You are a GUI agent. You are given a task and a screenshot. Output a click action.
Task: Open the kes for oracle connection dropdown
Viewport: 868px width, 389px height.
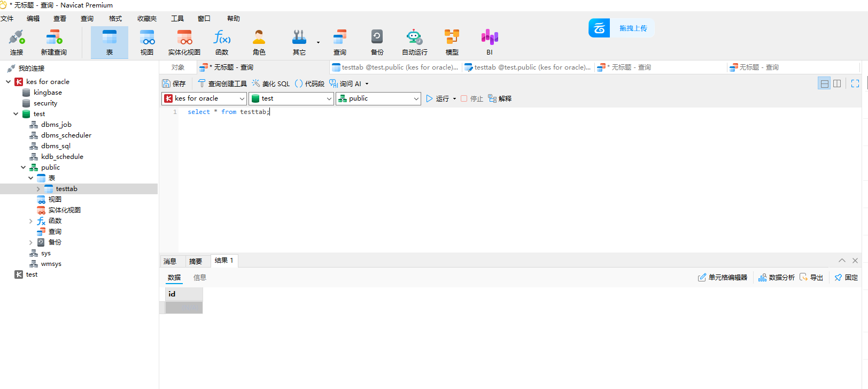pos(204,98)
